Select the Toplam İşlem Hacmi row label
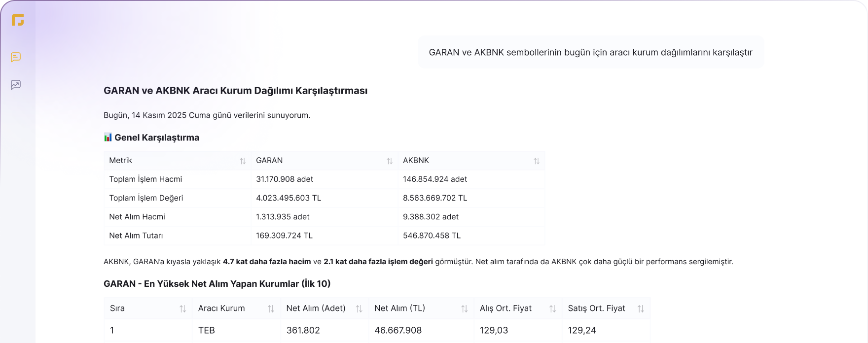 [x=145, y=179]
